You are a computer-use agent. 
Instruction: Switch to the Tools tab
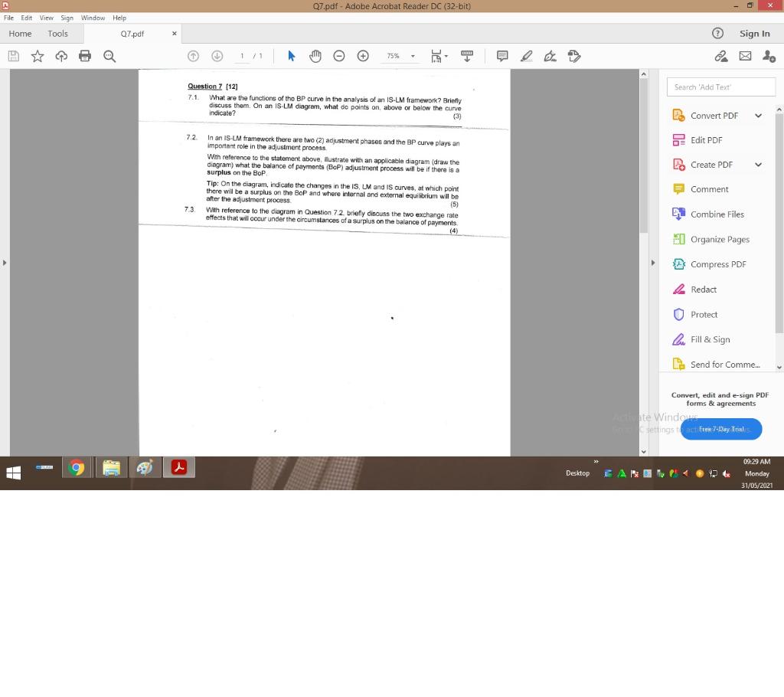click(57, 33)
